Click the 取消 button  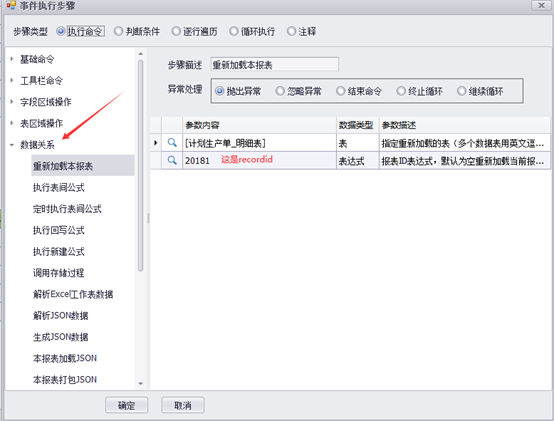click(183, 405)
